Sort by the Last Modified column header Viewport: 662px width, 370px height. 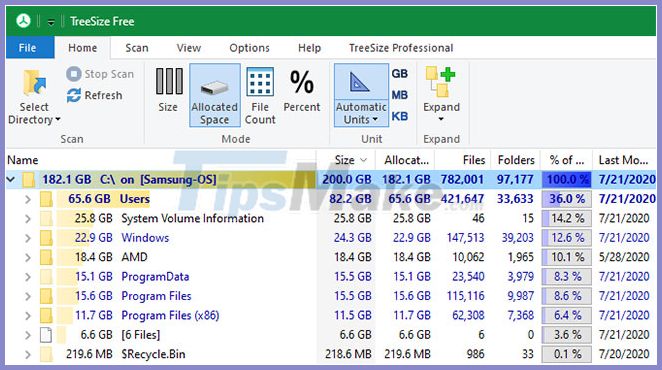tap(625, 161)
